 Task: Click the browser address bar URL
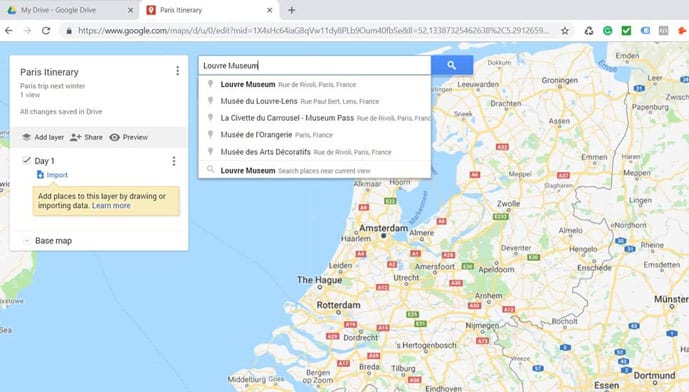[313, 31]
